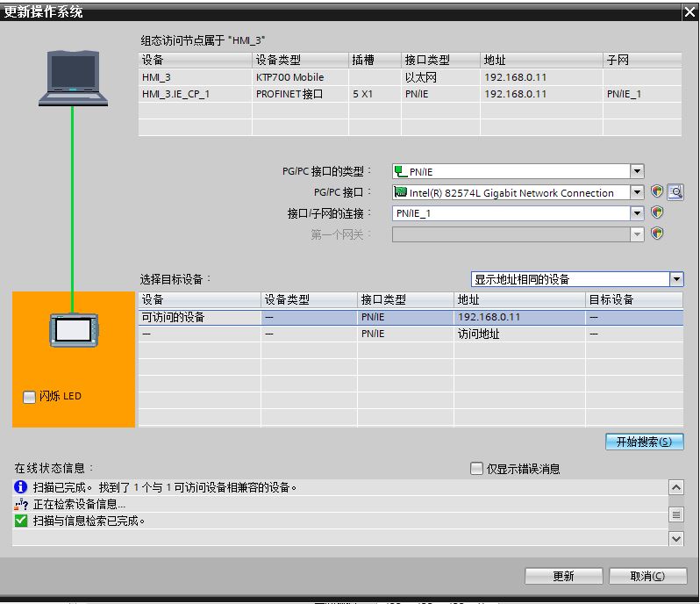
Task: Click the scan and information retrieval completed message
Action: pyautogui.click(x=89, y=521)
